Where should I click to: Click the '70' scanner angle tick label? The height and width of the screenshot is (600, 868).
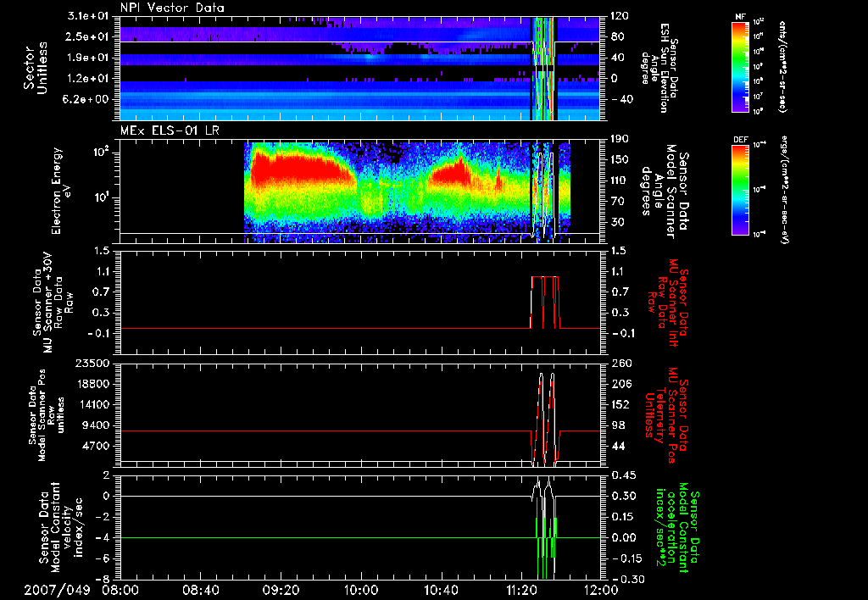[618, 201]
